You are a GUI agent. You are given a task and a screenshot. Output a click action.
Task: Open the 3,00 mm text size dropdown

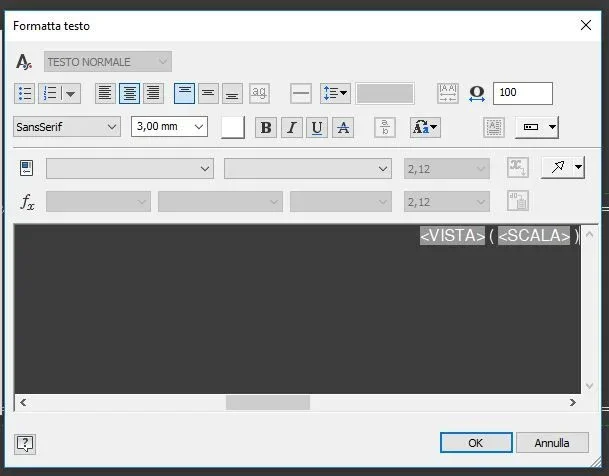click(x=169, y=127)
